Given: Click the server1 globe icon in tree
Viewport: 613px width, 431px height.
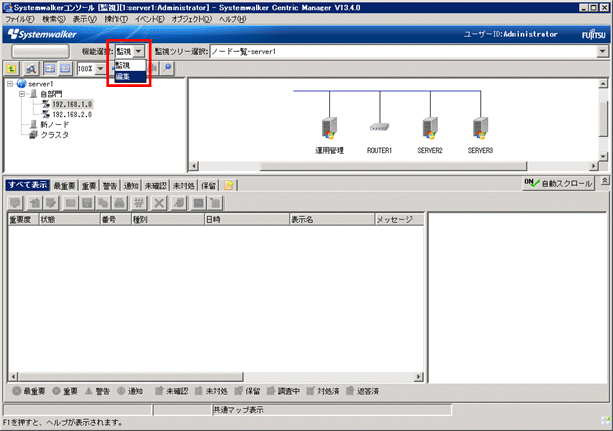Looking at the screenshot, I should [22, 84].
